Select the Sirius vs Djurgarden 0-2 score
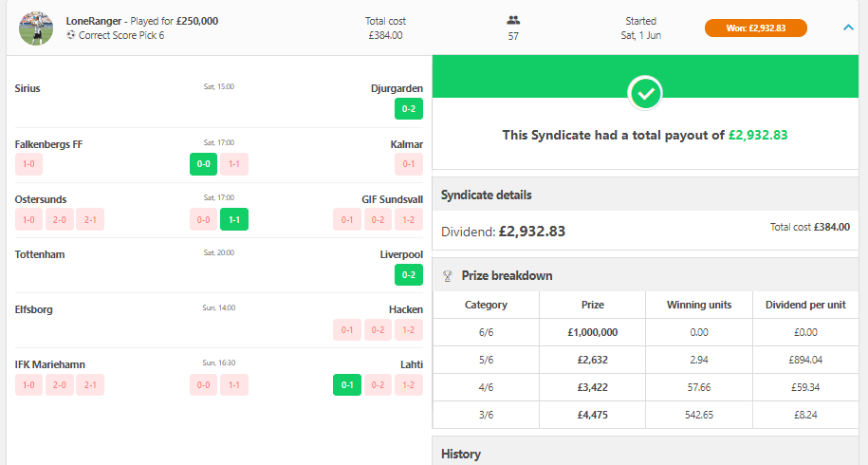 click(x=409, y=108)
